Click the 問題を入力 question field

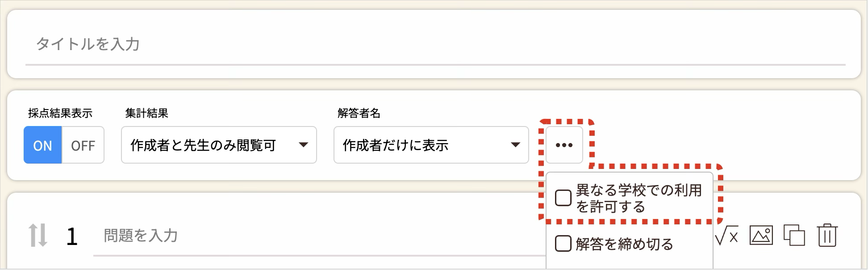click(313, 236)
